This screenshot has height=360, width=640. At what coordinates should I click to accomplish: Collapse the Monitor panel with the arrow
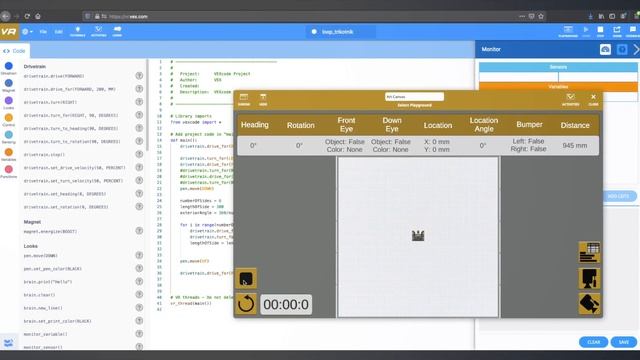coord(636,49)
